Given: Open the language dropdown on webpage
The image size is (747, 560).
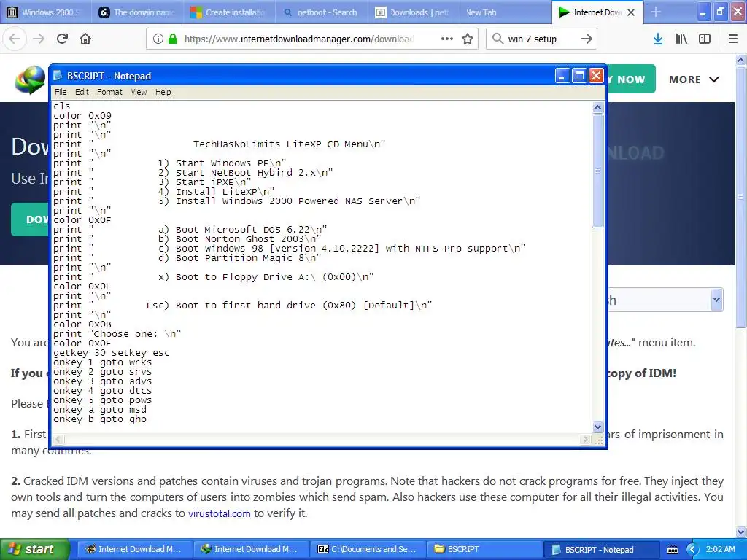Looking at the screenshot, I should [x=716, y=300].
